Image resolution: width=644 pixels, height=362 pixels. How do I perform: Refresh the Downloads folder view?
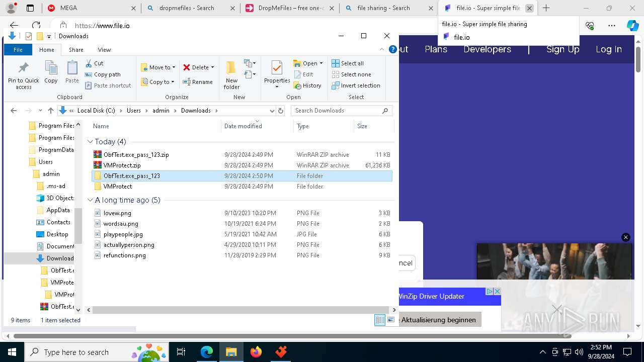281,111
